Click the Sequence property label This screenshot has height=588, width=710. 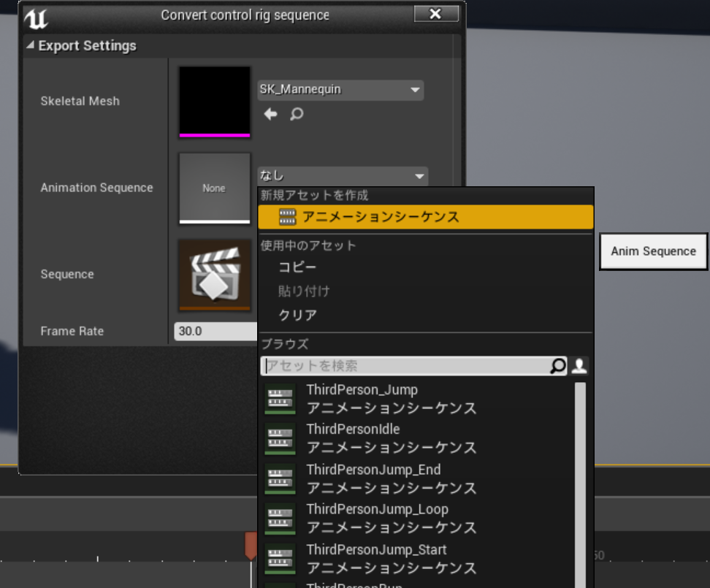67,274
